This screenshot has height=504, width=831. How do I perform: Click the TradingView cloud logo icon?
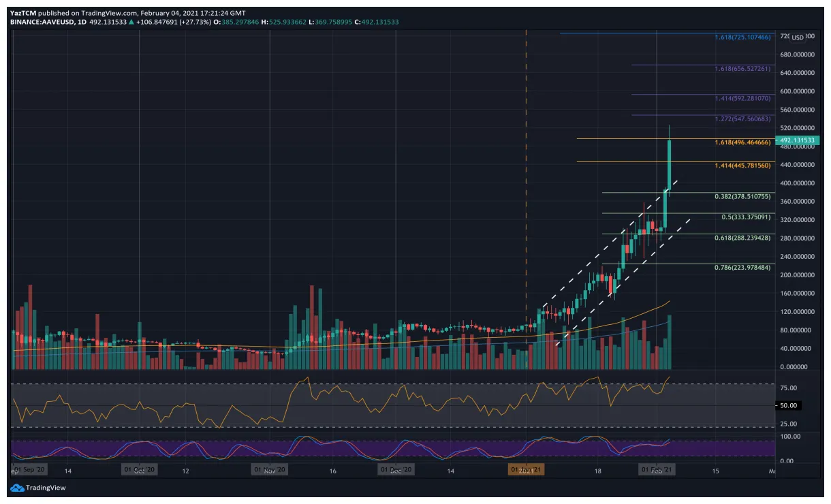(x=17, y=488)
